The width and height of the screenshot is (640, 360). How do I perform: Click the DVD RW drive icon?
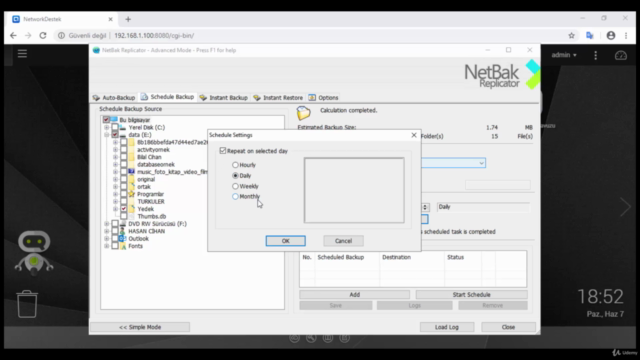122,224
